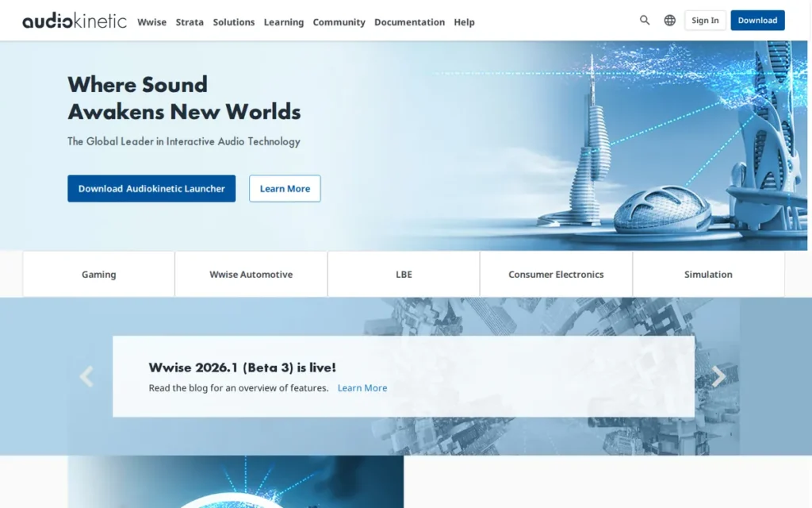Click the Sign In button

tap(705, 20)
